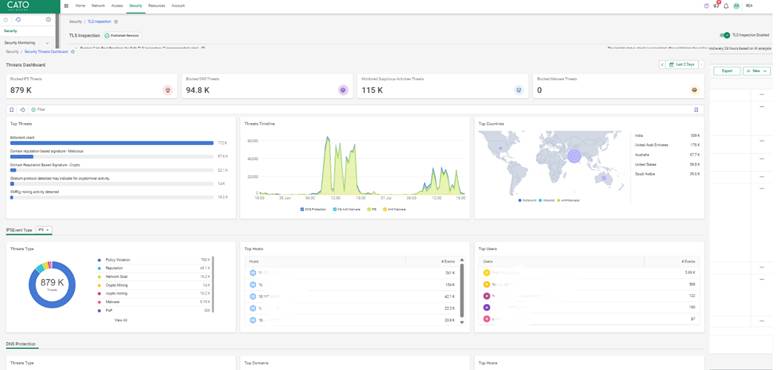
Task: Click the purple bubble on world map
Action: click(575, 156)
